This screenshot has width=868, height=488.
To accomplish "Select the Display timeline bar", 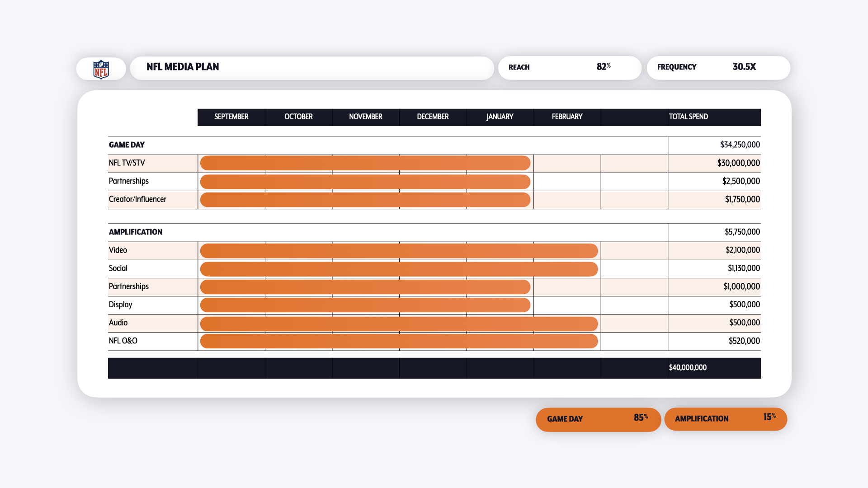I will pyautogui.click(x=365, y=305).
